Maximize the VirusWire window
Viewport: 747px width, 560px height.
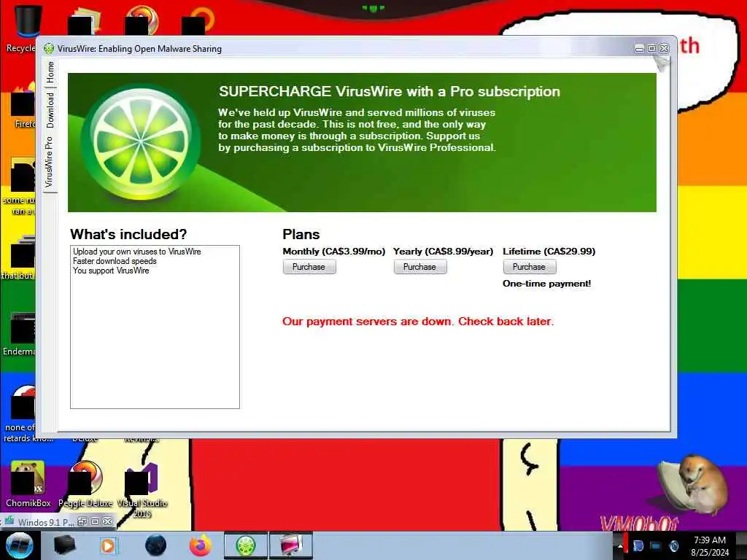point(651,49)
